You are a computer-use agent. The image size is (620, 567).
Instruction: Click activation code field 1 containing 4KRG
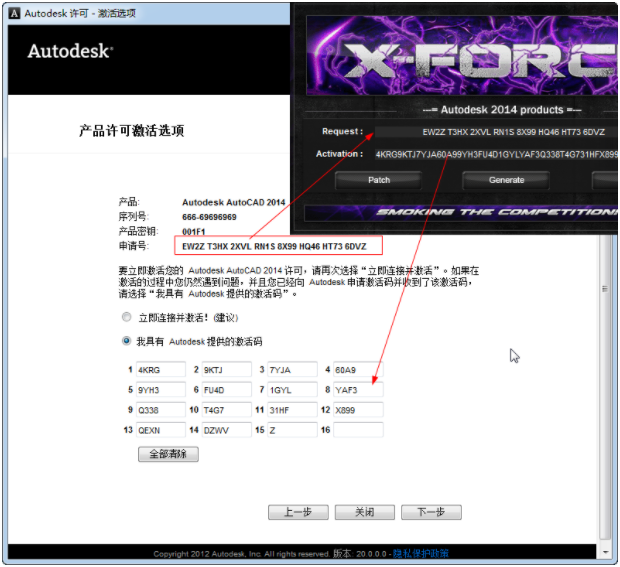(161, 370)
